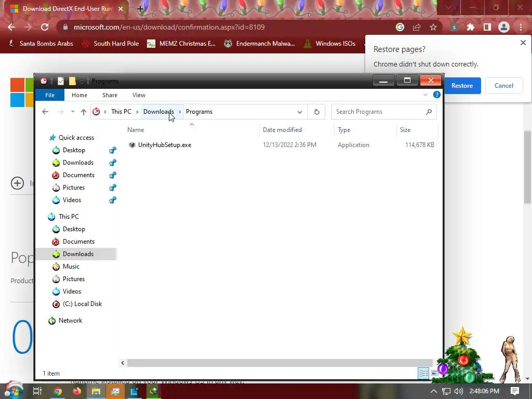Screen dimensions: 532x399
Task: Close the Download DirectX tab
Action: pyautogui.click(x=121, y=9)
